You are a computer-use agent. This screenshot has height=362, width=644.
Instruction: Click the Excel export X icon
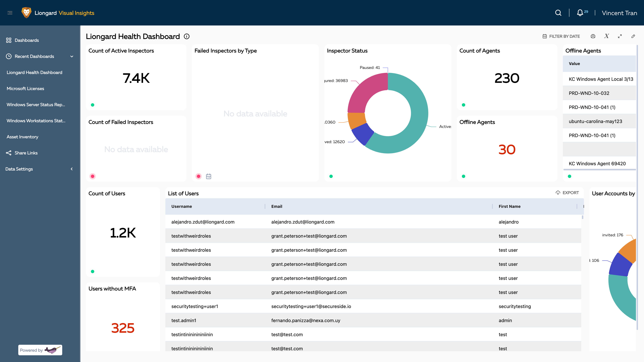coord(606,36)
